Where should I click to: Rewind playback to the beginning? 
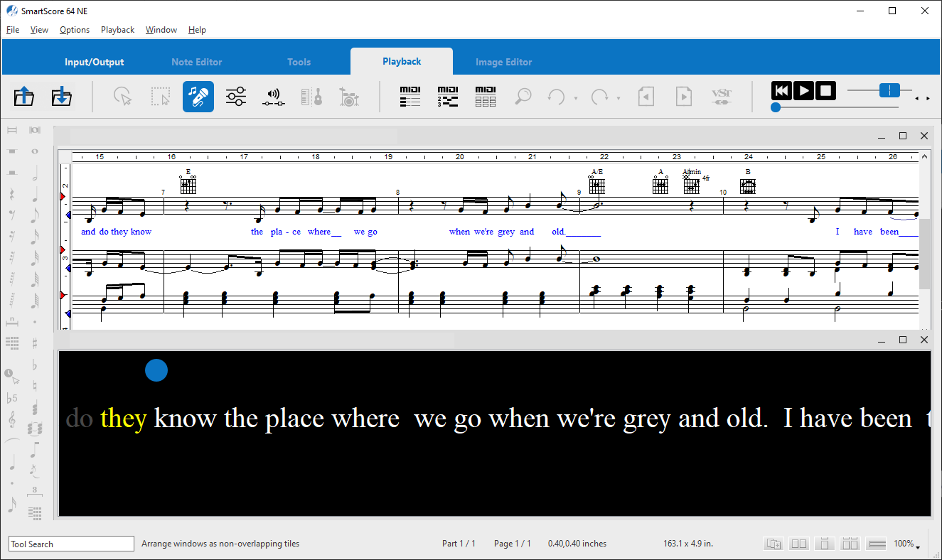click(x=781, y=90)
